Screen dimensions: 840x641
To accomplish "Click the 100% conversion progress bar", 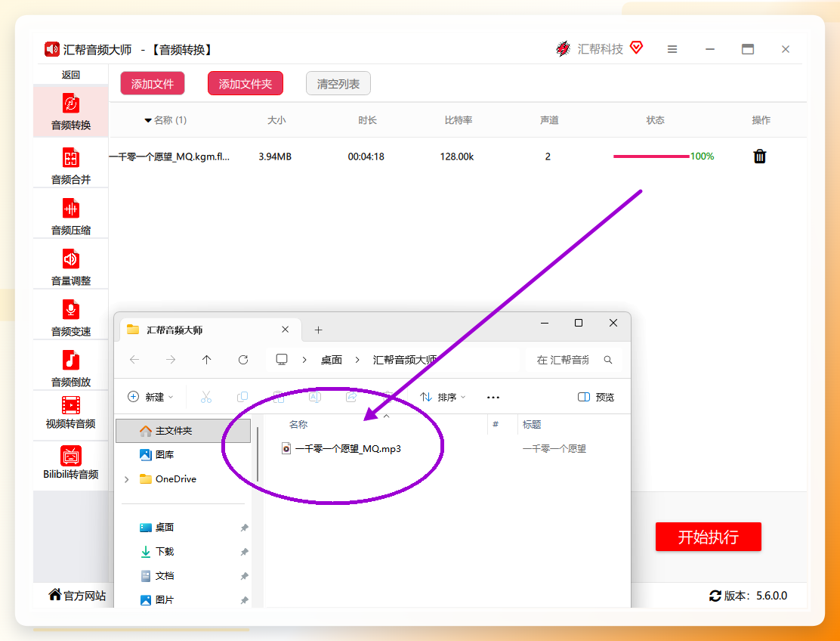I will pyautogui.click(x=651, y=156).
